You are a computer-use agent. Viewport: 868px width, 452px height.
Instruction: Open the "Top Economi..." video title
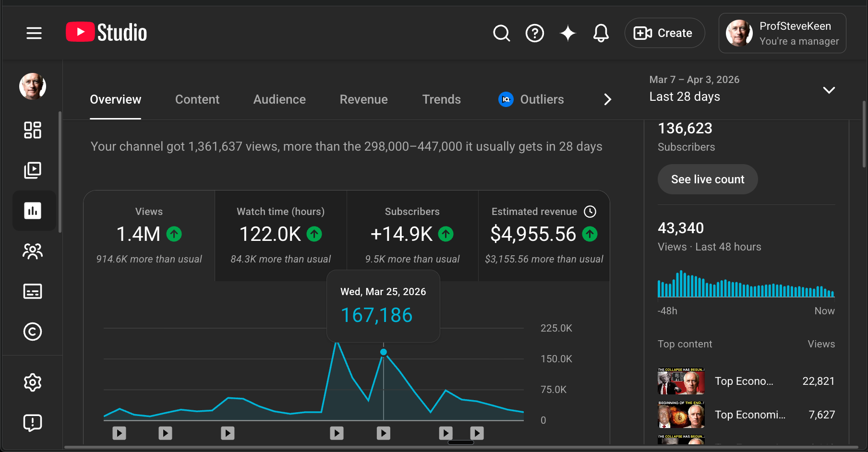[750, 415]
